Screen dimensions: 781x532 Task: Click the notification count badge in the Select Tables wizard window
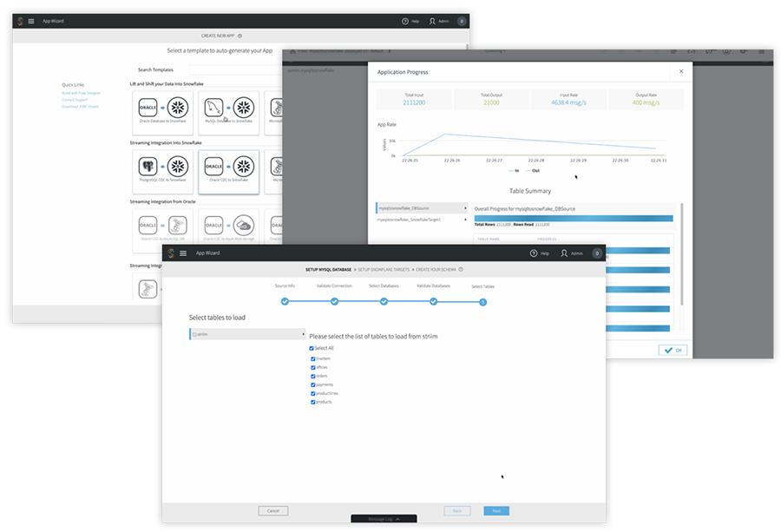pos(597,253)
